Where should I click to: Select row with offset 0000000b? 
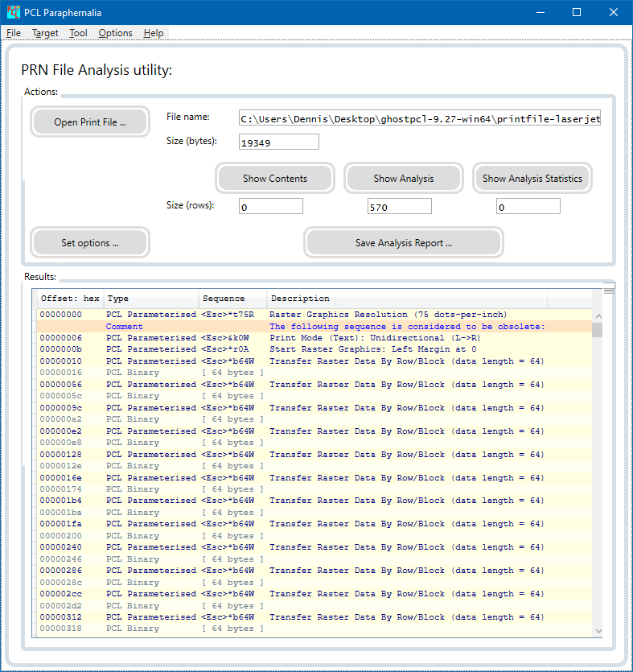[x=314, y=349]
